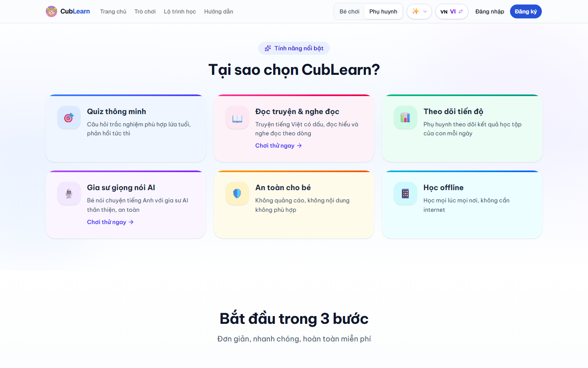Image resolution: width=588 pixels, height=368 pixels.
Task: Click the CubLearn brand name text
Action: pos(75,11)
